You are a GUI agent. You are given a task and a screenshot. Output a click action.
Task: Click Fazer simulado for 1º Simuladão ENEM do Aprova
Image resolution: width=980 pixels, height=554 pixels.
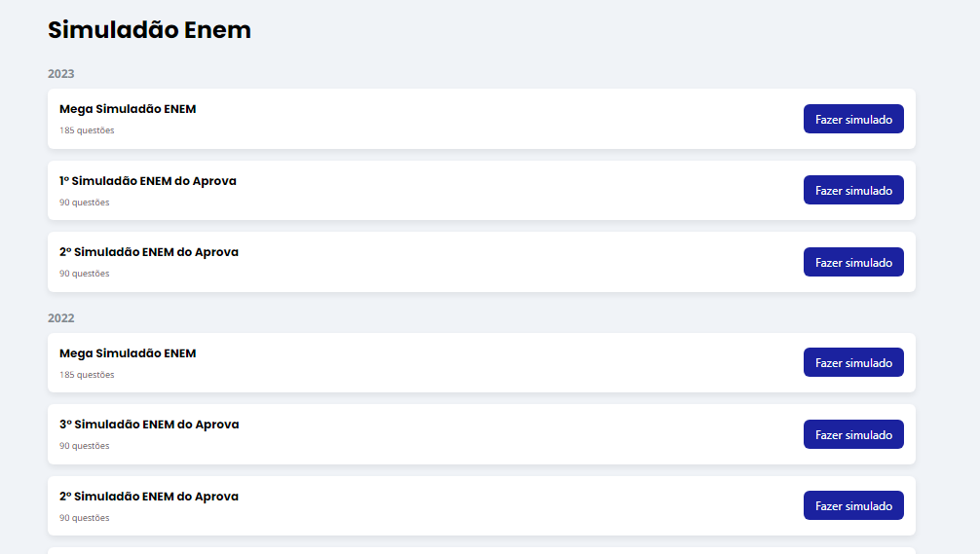pyautogui.click(x=853, y=190)
